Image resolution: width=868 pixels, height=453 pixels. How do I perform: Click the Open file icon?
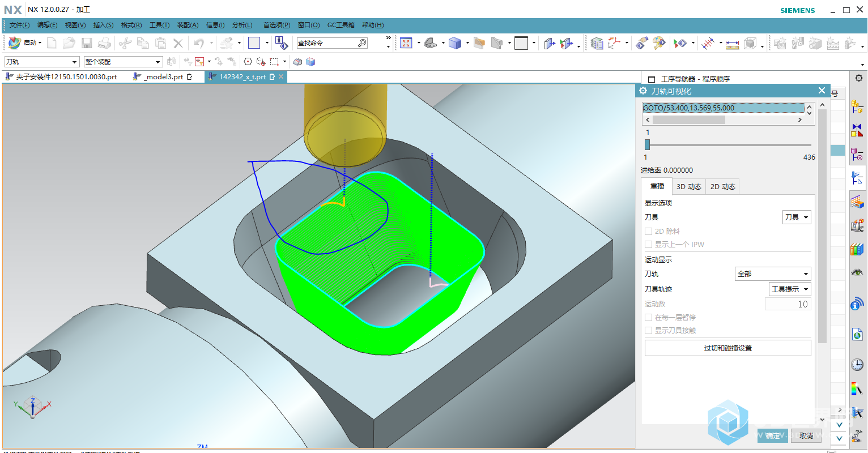point(69,43)
